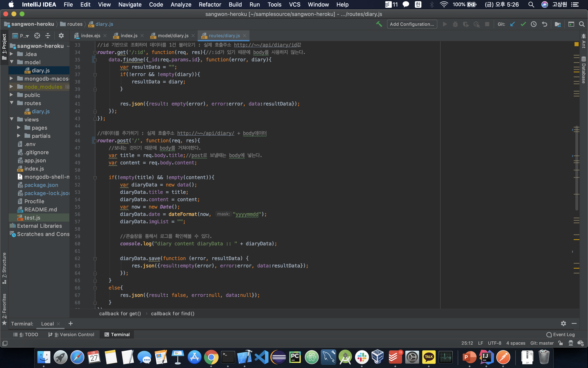The height and width of the screenshot is (368, 588).
Task: Click LF line separator in status bar
Action: point(480,343)
